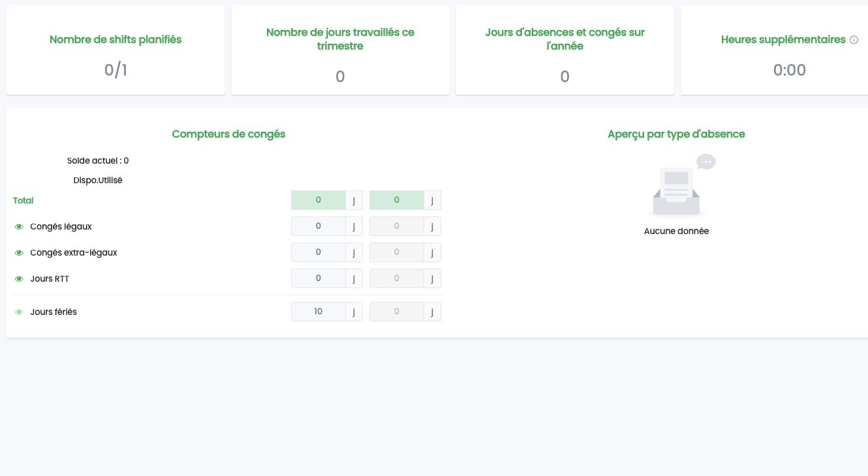Click the Aucune donnée empty inbox illustration
Screen dimensions: 868x476
coord(680,186)
